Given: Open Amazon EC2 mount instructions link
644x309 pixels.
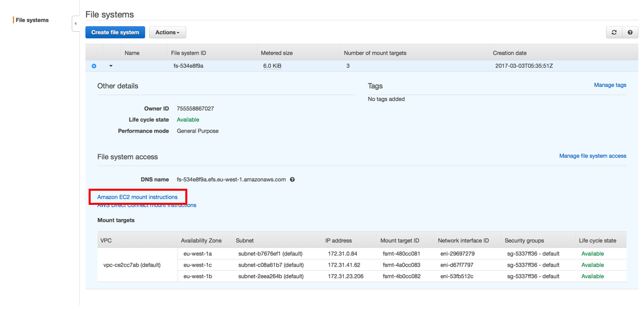Looking at the screenshot, I should tap(137, 197).
